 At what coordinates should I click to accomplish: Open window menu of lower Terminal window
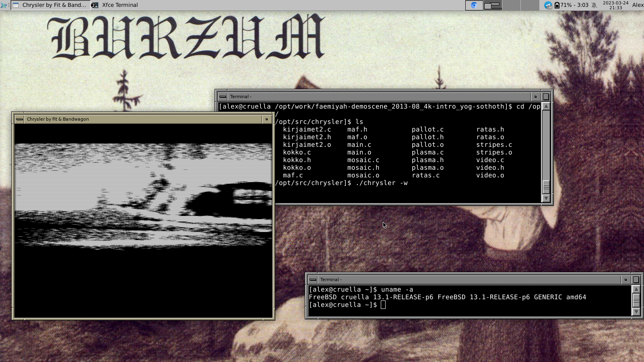tap(313, 280)
